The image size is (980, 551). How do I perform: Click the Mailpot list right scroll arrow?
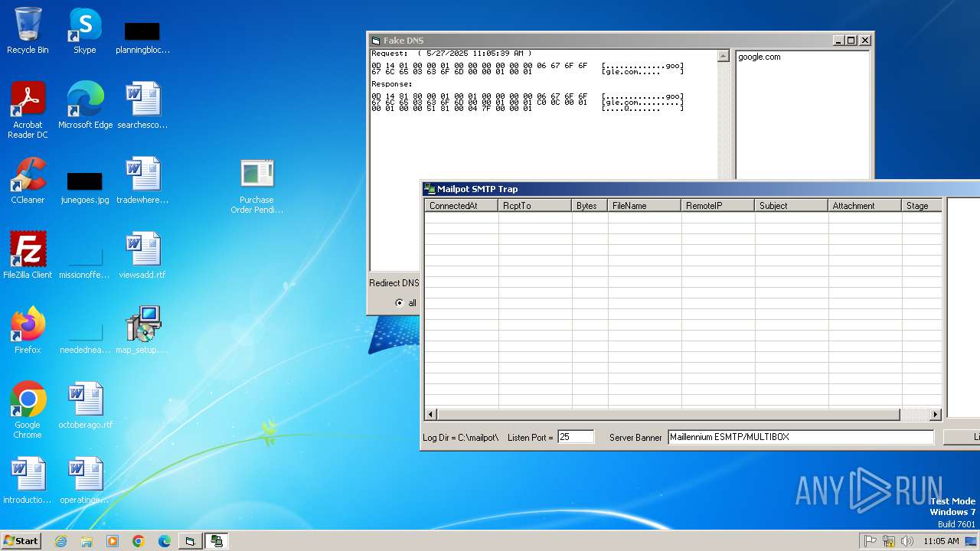pos(935,415)
